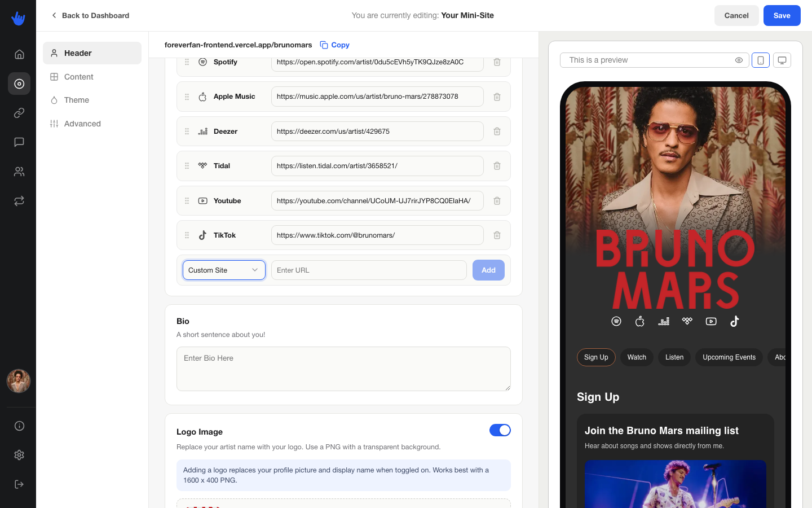This screenshot has height=508, width=812.
Task: Click the home icon in left sidebar
Action: (x=19, y=54)
